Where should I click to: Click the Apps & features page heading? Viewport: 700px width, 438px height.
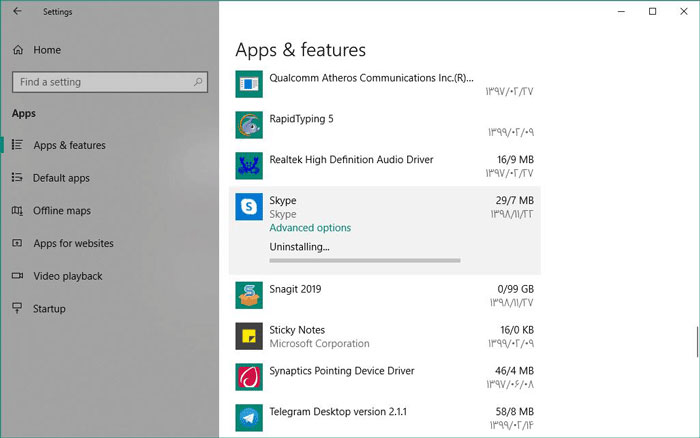point(300,50)
